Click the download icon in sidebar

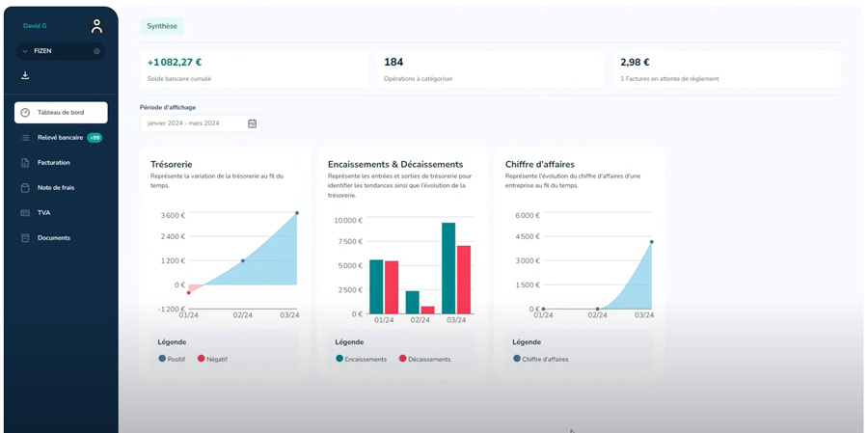25,75
